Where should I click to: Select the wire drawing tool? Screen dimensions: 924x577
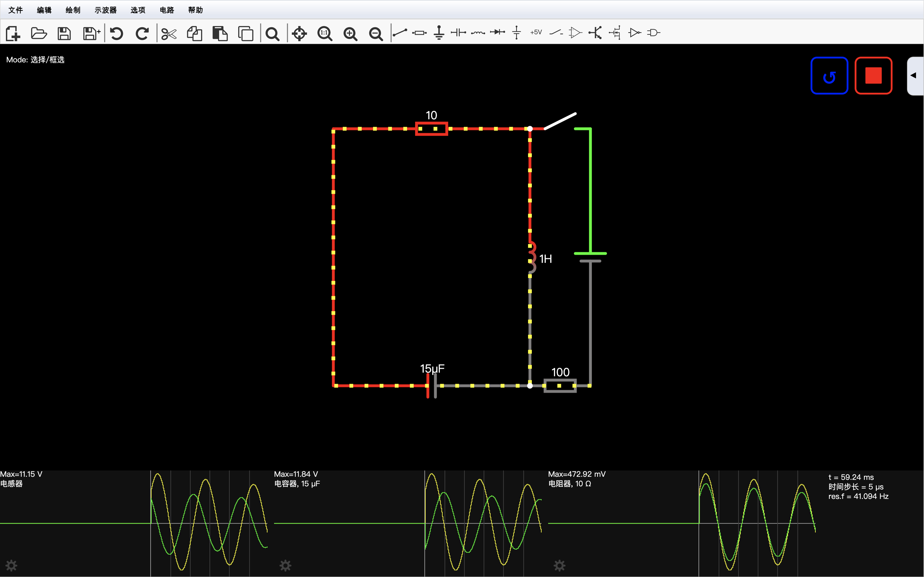click(400, 33)
